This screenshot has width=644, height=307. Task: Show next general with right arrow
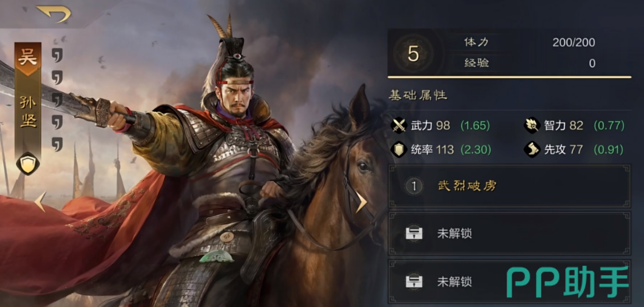pyautogui.click(x=361, y=202)
